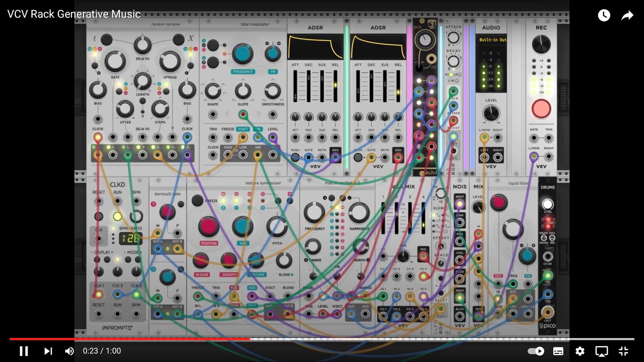Click the blue FREQUENCY knob on tidal modulator
The image size is (644, 362).
point(243,54)
